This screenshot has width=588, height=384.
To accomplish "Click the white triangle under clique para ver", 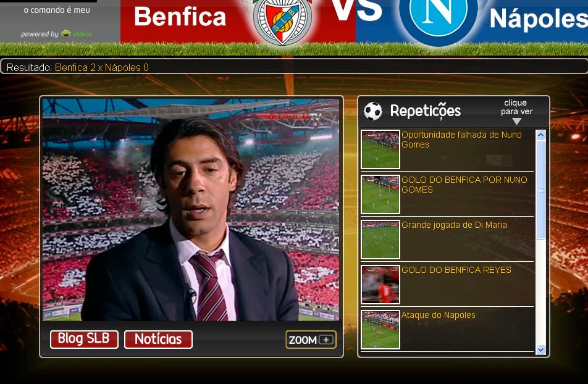I will 517,122.
